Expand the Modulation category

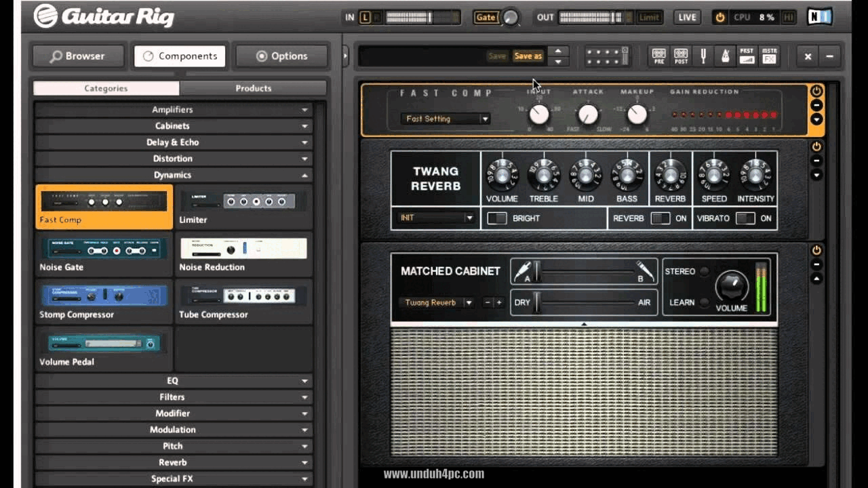(x=174, y=430)
